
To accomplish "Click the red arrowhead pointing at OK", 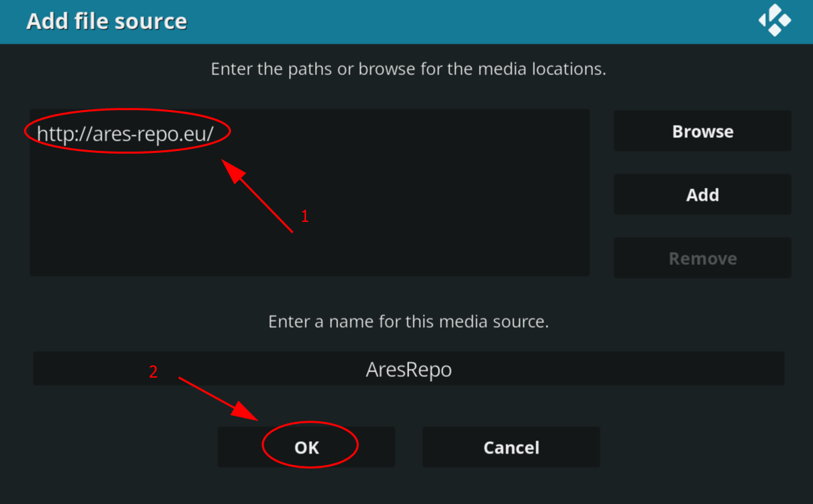I will (245, 410).
